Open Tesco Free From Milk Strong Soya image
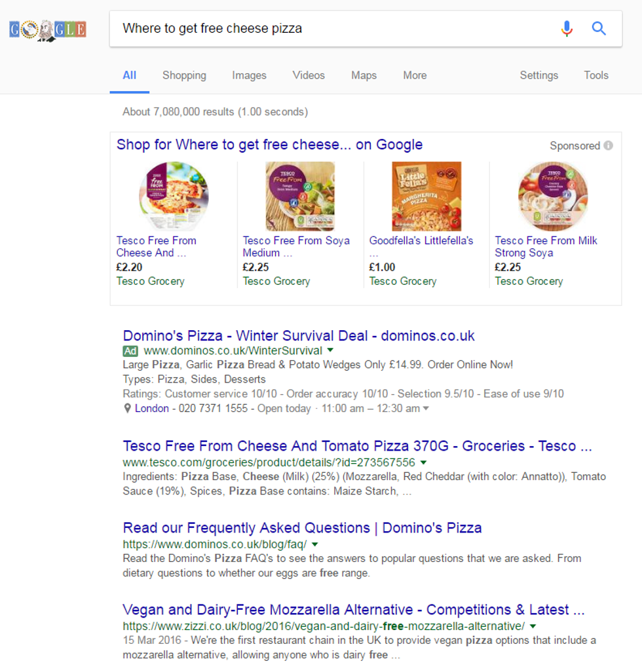The height and width of the screenshot is (672, 642). point(552,196)
